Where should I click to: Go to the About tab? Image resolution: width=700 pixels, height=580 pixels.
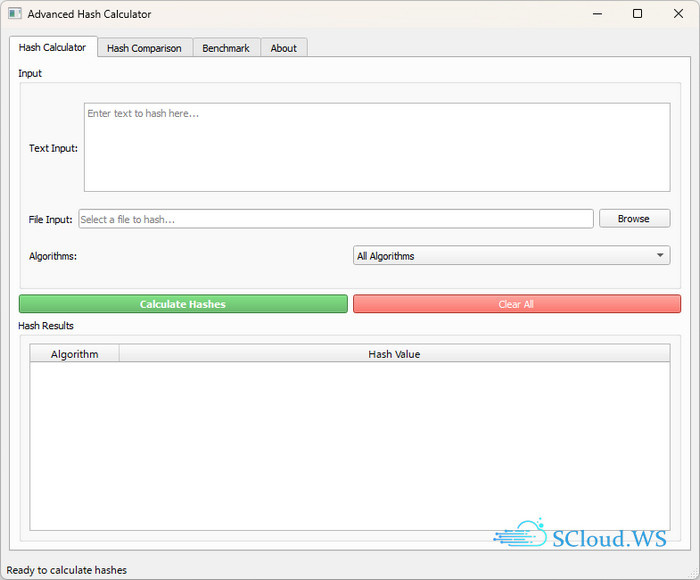284,48
